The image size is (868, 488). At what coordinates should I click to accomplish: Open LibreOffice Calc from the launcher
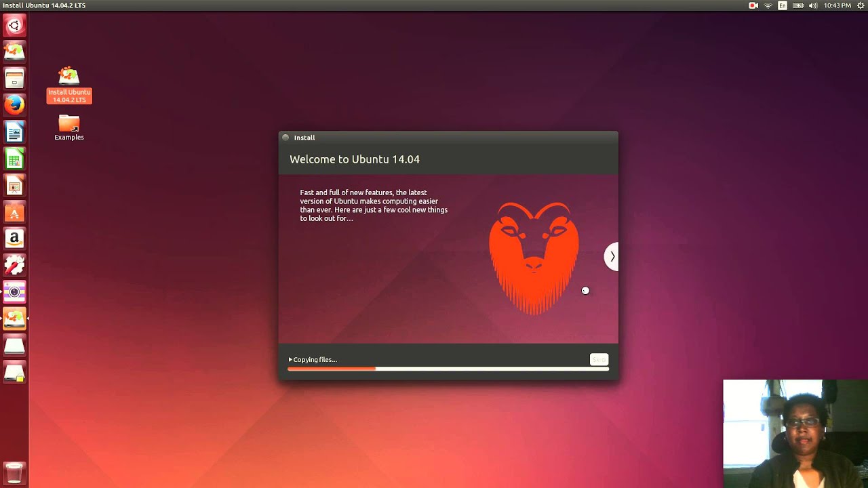(14, 159)
